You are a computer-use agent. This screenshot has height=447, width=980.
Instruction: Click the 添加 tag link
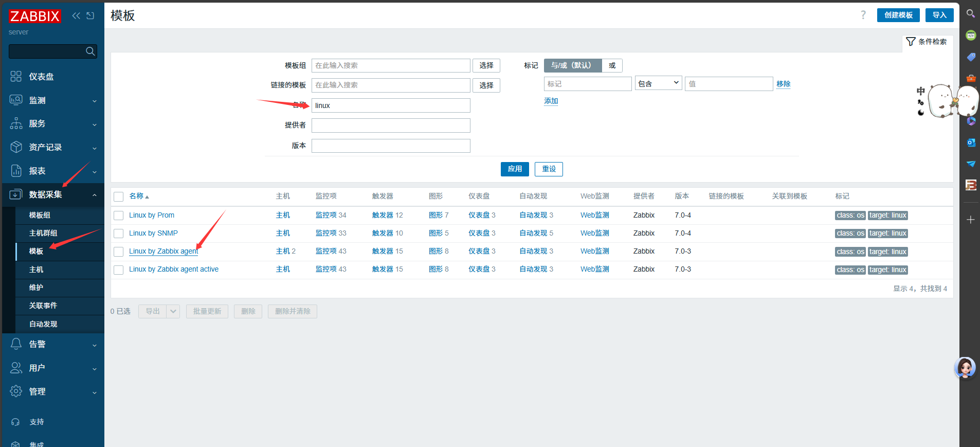[551, 101]
